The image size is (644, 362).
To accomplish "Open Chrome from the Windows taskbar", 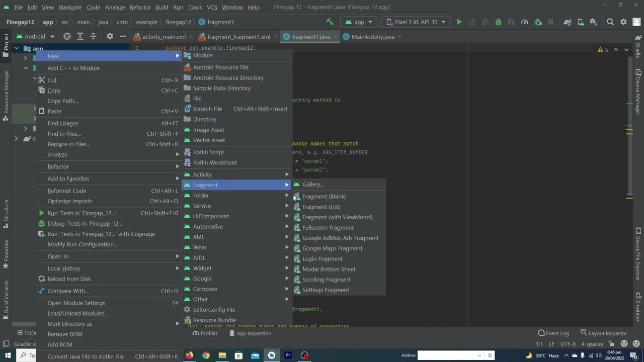I will (206, 355).
